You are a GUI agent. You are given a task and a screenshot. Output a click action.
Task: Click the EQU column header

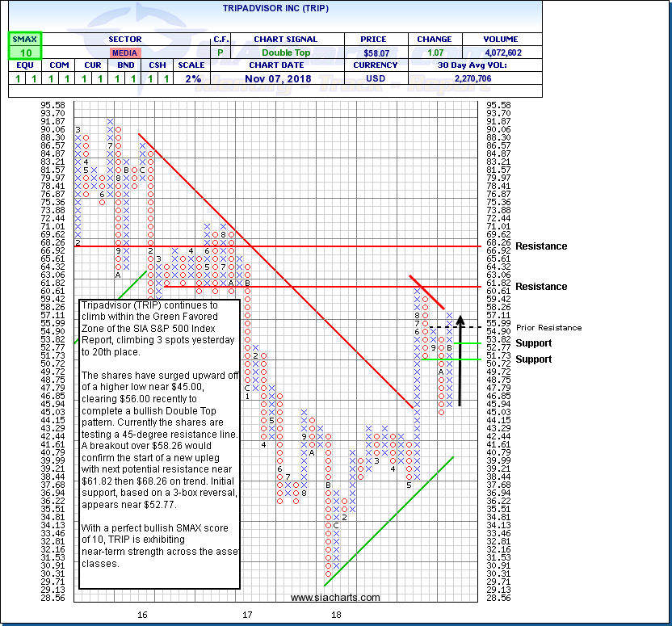pos(25,66)
